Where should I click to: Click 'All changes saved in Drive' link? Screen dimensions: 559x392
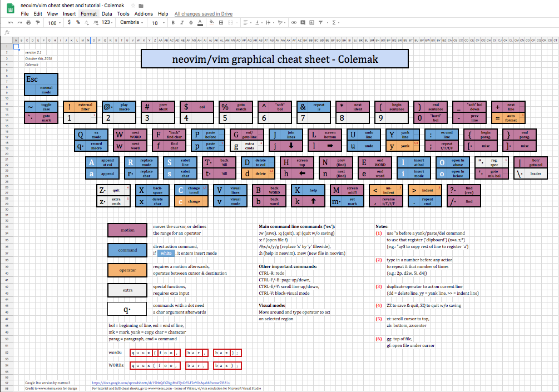(203, 14)
